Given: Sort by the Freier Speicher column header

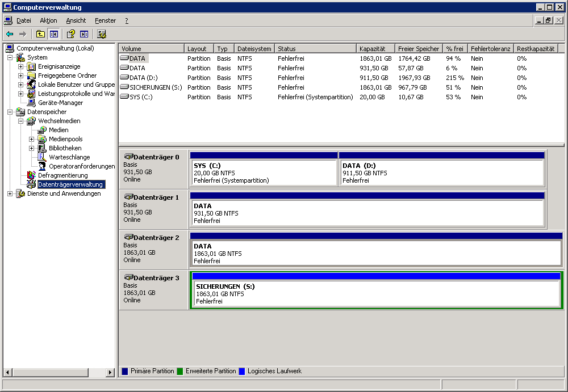Looking at the screenshot, I should point(419,48).
